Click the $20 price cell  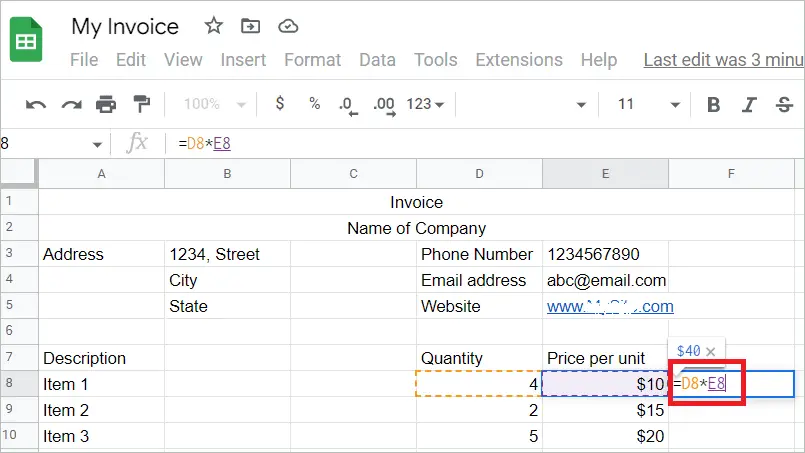[605, 436]
